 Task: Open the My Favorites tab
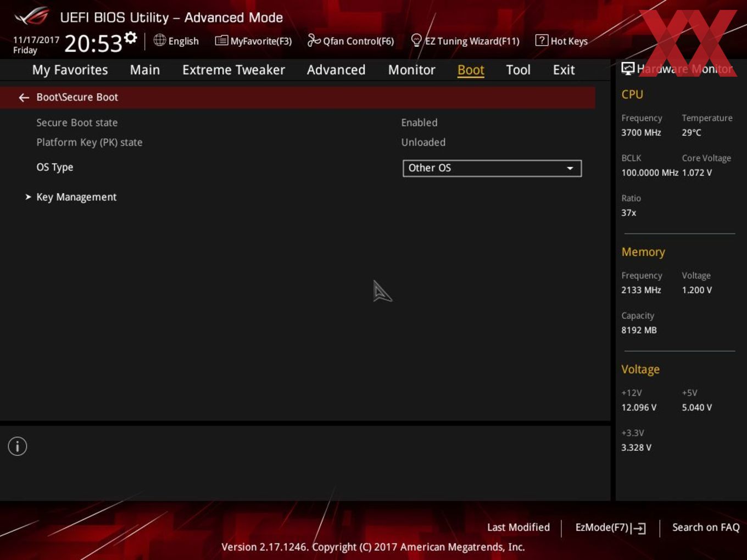70,70
